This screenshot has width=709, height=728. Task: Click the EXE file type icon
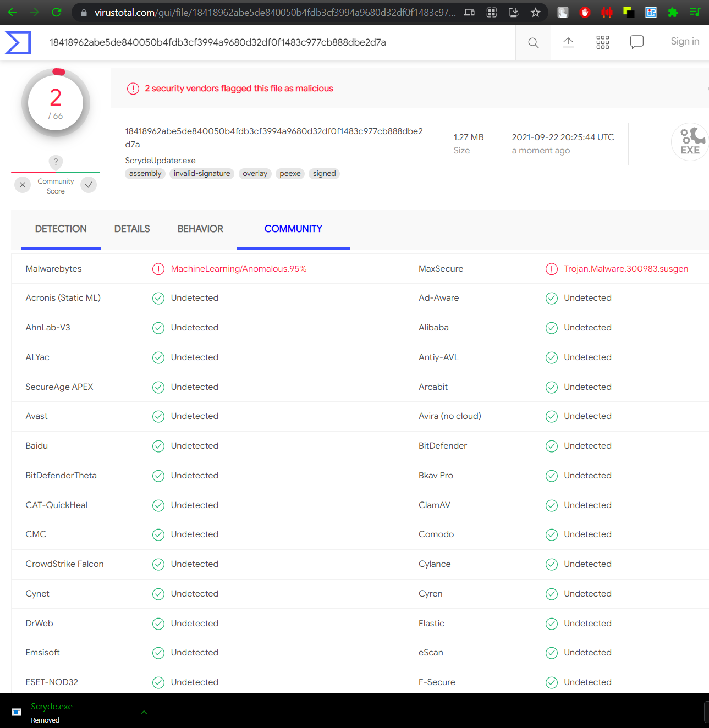click(690, 142)
